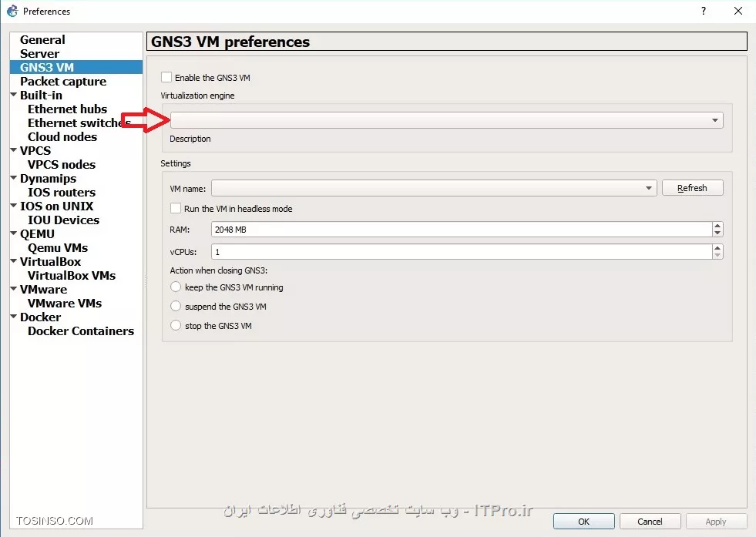756x537 pixels.
Task: Confirm with the OK button
Action: [584, 522]
